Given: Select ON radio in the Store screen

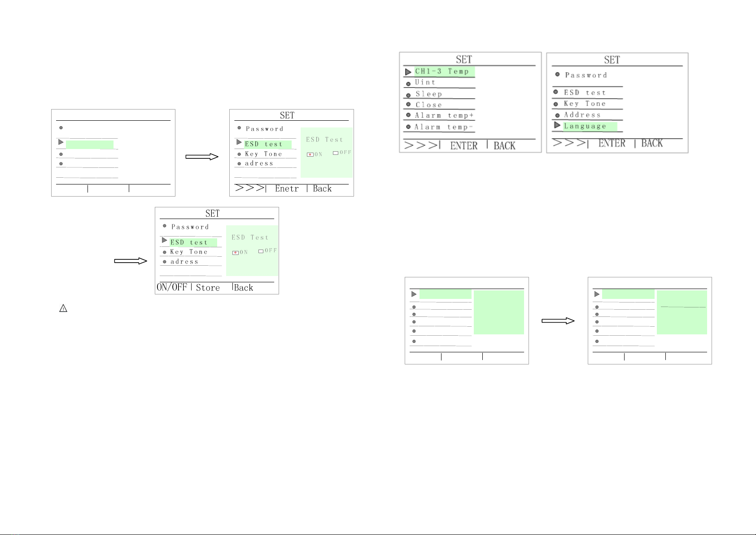Looking at the screenshot, I should (236, 253).
